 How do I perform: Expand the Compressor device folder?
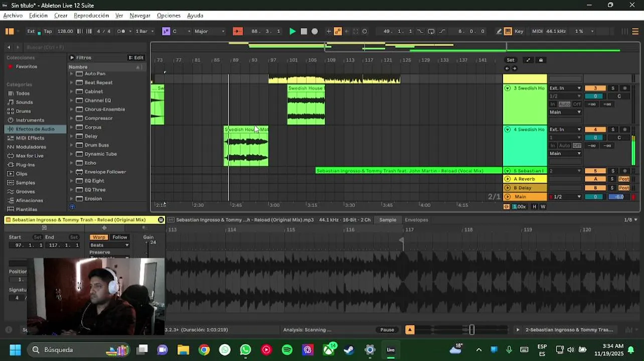click(x=72, y=118)
